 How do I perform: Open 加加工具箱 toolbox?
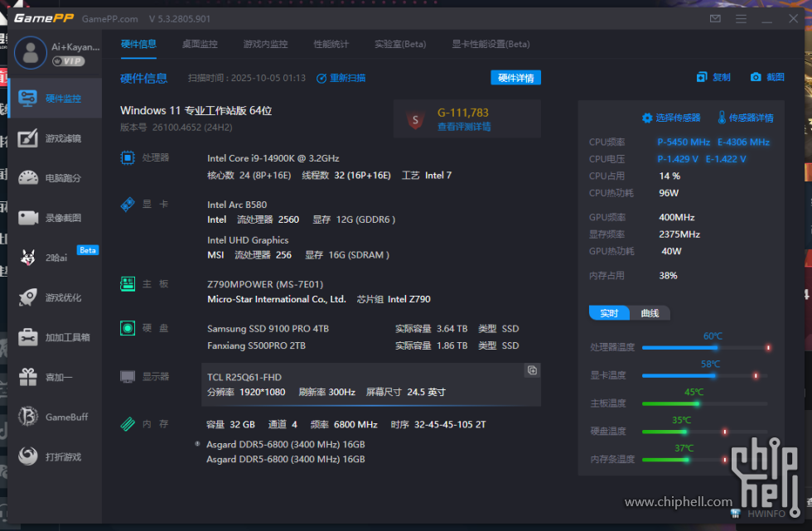(x=55, y=337)
